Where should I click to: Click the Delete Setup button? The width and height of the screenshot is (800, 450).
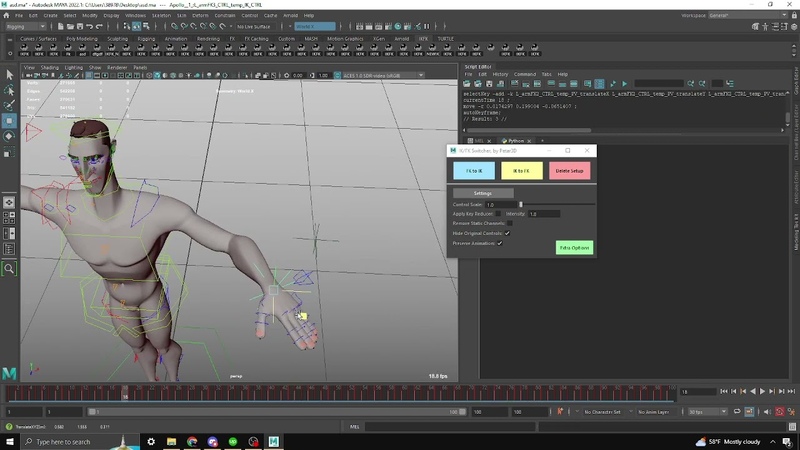click(x=569, y=171)
